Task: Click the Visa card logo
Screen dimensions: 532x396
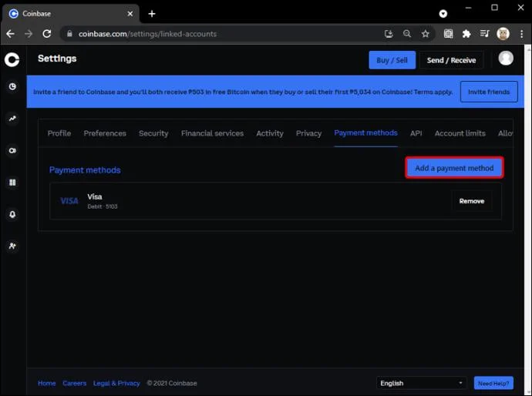Action: pyautogui.click(x=69, y=201)
